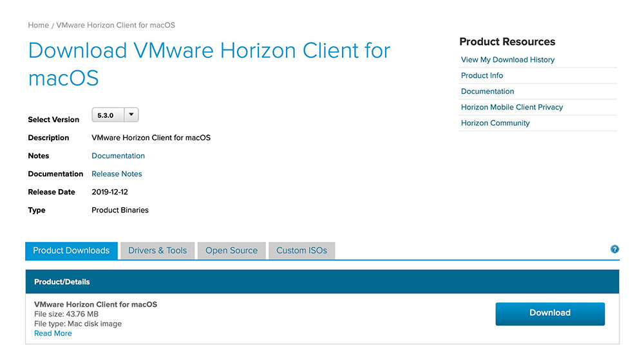Open the Select Version 5.3.0 dropdown
This screenshot has width=644, height=350.
(115, 115)
